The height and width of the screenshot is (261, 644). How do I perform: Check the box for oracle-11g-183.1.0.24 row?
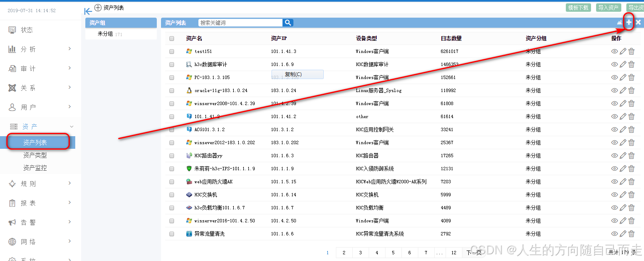[x=172, y=91]
